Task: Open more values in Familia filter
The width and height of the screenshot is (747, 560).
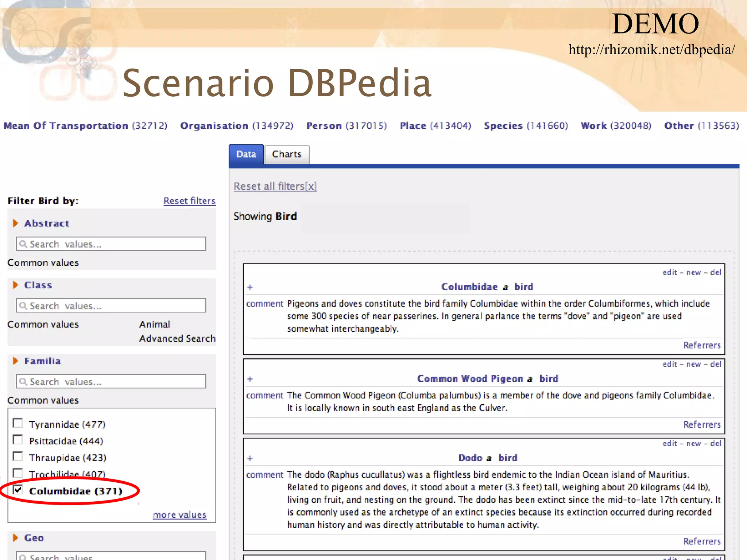Action: pyautogui.click(x=180, y=515)
